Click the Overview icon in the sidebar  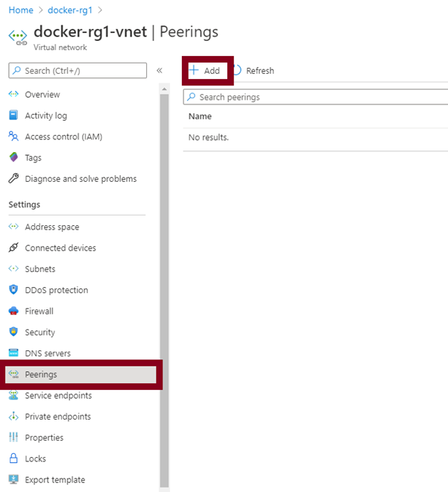[13, 94]
